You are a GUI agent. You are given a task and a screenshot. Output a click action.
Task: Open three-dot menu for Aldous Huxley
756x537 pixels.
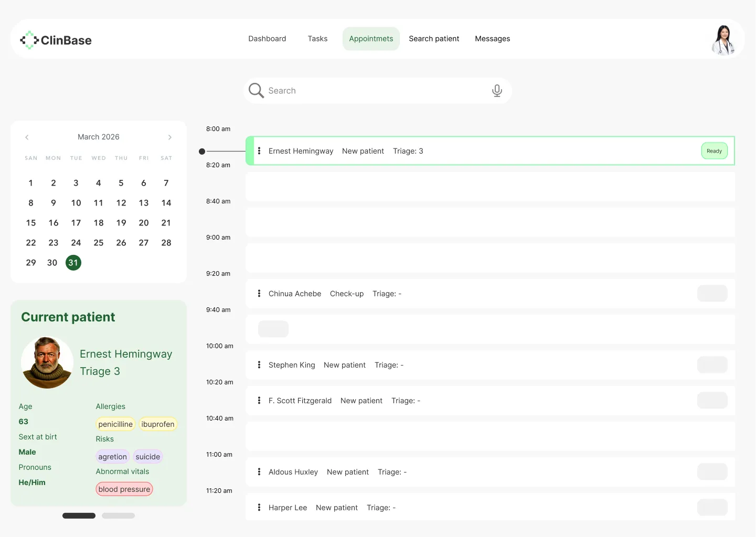259,472
